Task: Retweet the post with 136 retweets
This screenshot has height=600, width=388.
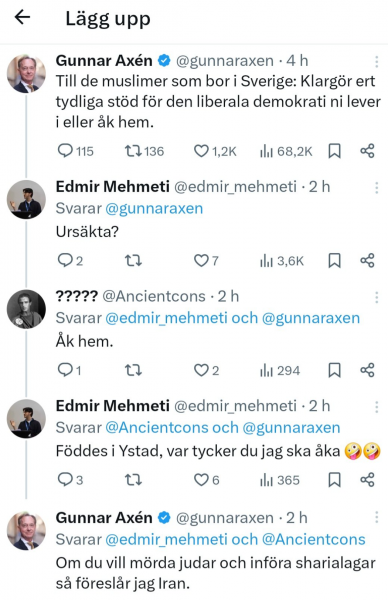Action: 144,151
